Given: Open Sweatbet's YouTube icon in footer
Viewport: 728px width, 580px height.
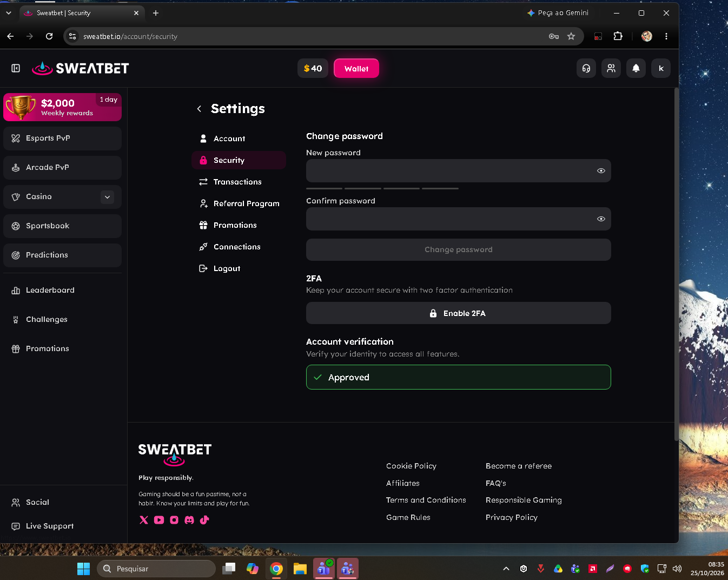Looking at the screenshot, I should (x=159, y=520).
